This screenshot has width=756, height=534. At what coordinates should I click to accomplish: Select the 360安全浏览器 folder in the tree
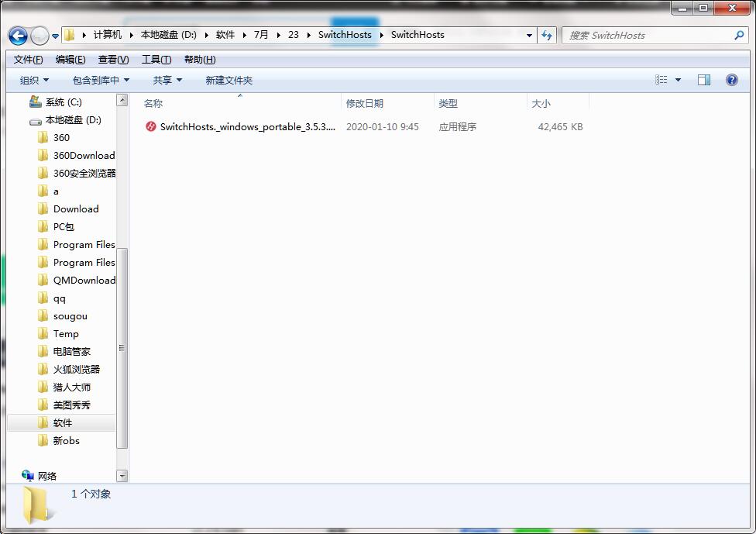pyautogui.click(x=84, y=174)
